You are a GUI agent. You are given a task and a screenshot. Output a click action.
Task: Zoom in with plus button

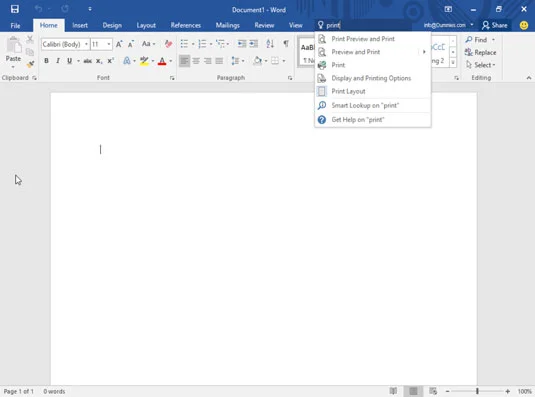[x=508, y=391]
